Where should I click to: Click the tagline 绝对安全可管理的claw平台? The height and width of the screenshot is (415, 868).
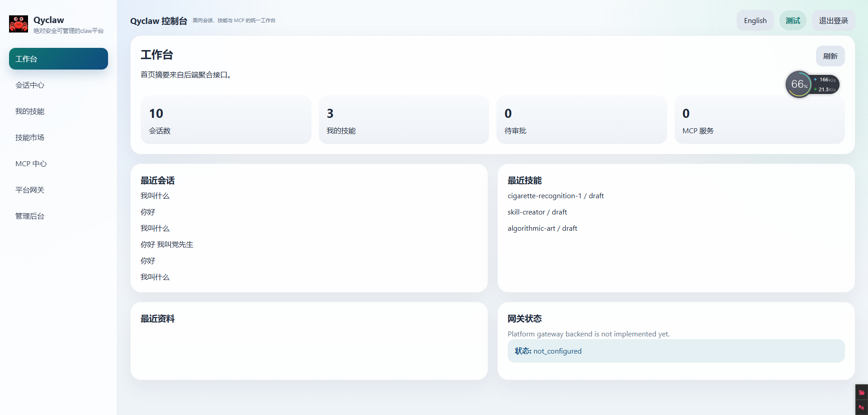(x=68, y=31)
